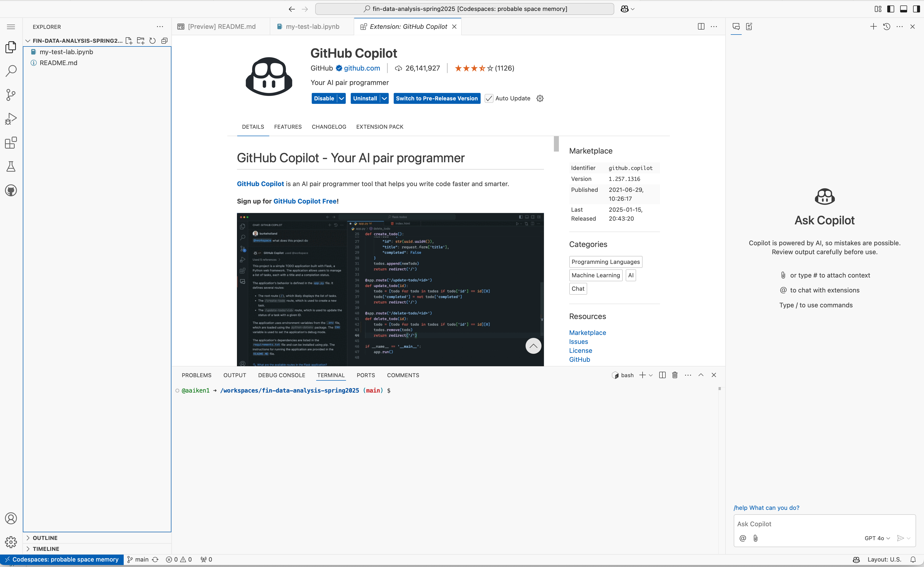Screen dimensions: 924x567
Task: Open the Explorer view in activity bar
Action: [11, 47]
